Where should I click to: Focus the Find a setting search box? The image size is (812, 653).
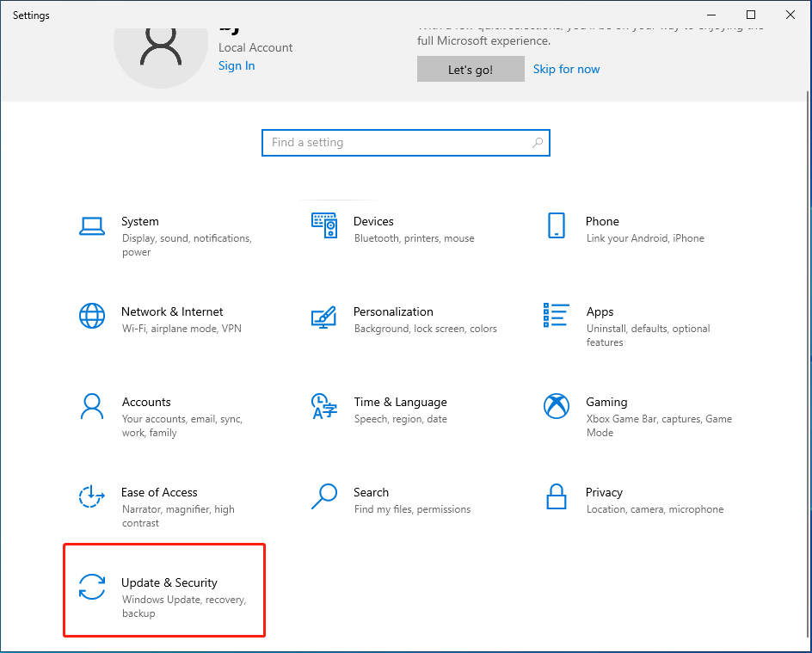click(396, 143)
